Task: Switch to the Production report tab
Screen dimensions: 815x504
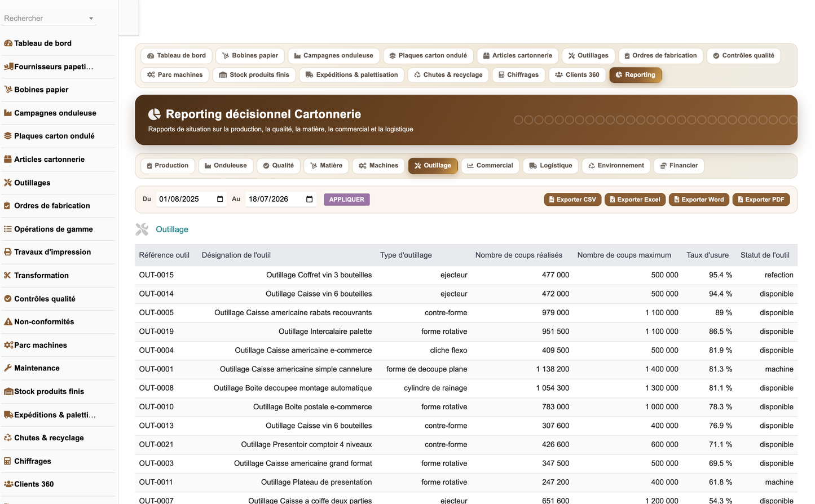Action: tap(168, 166)
